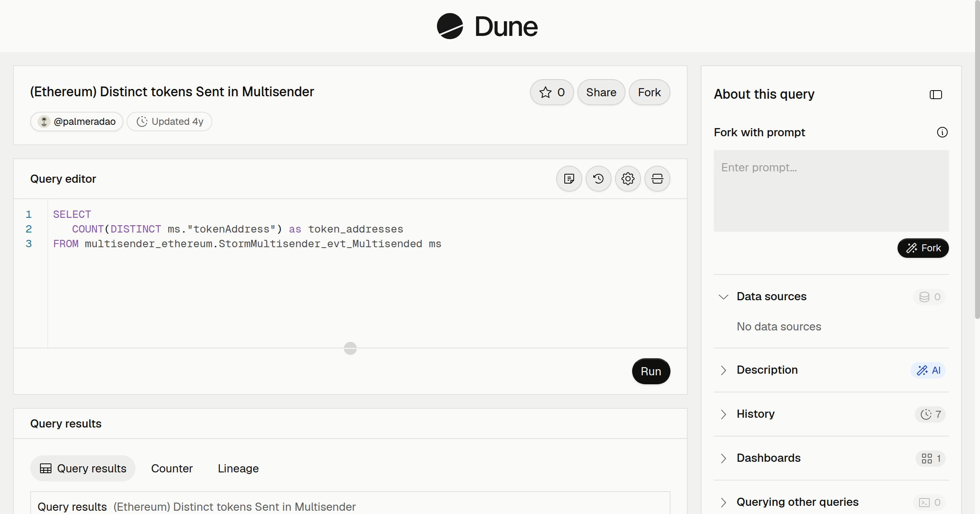
Task: Open query editor settings gear
Action: (628, 179)
